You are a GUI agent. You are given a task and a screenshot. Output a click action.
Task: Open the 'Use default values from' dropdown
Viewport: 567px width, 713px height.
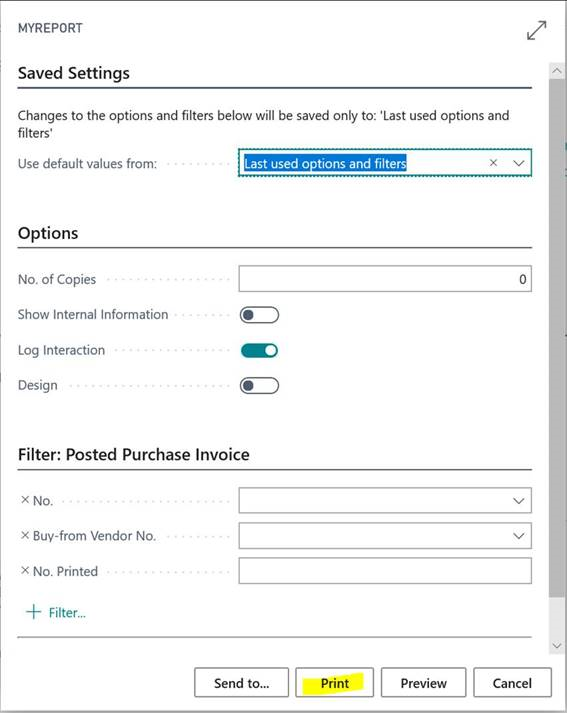click(519, 163)
